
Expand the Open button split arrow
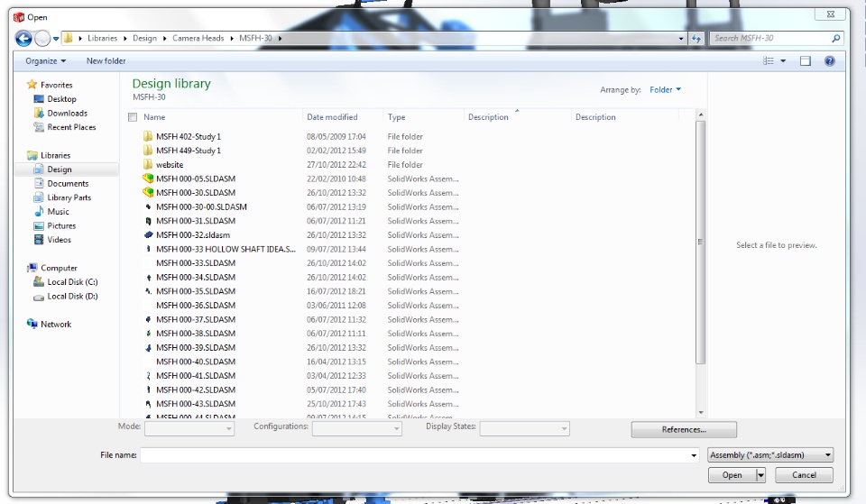click(x=760, y=475)
